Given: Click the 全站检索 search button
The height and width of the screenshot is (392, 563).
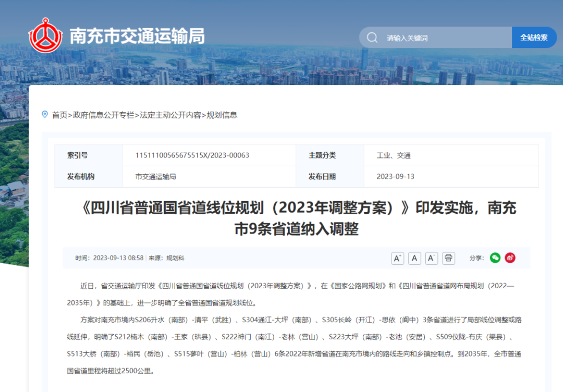Looking at the screenshot, I should point(534,38).
